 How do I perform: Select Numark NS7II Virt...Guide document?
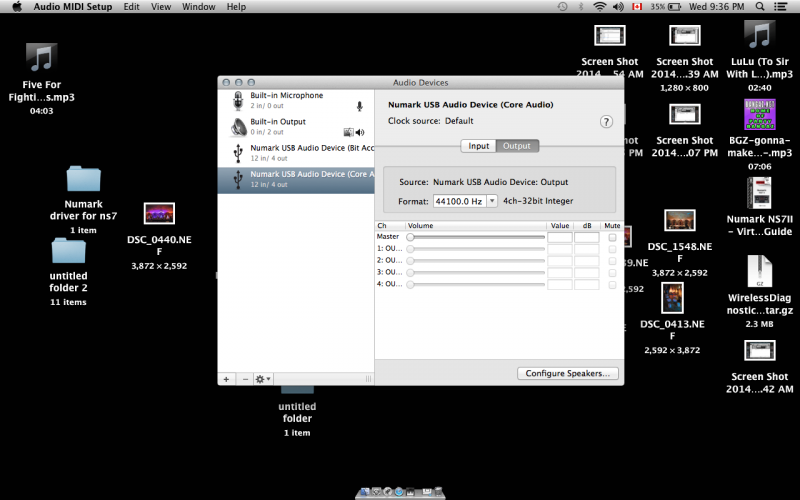point(759,193)
